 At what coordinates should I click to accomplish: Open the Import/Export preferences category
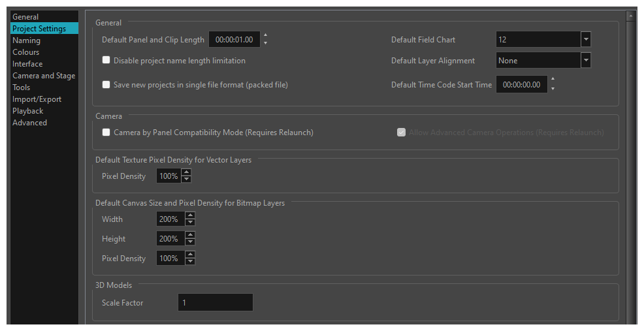pos(37,99)
